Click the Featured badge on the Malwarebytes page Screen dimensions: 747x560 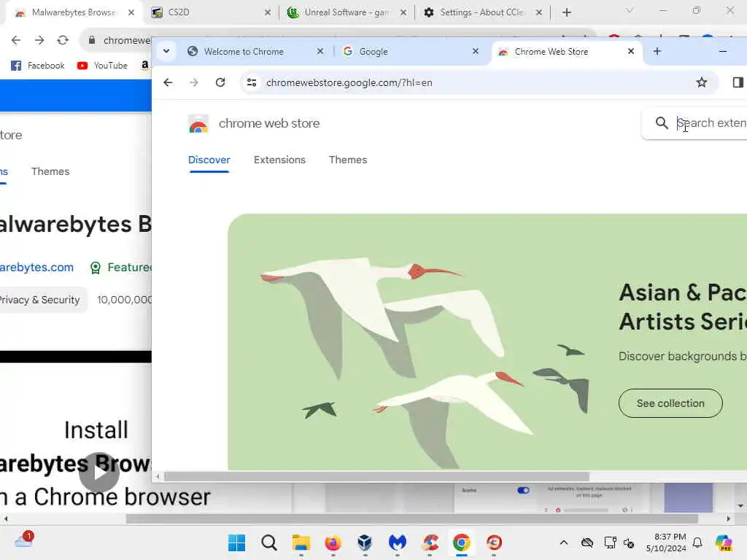120,267
